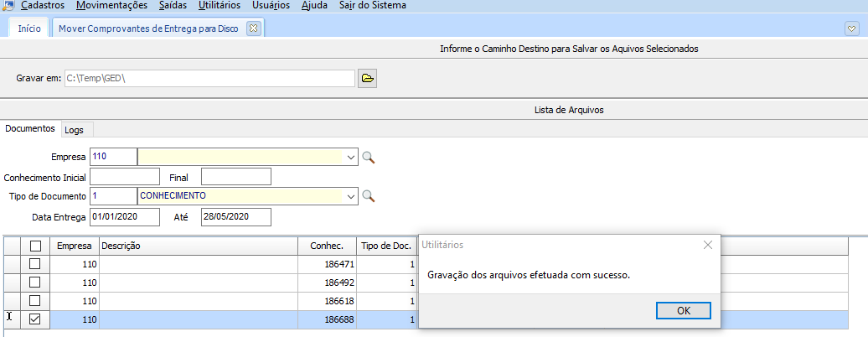Viewport: 868px width, 337px height.
Task: Open the CONHECIMENTO document type dropdown
Action: pos(349,196)
